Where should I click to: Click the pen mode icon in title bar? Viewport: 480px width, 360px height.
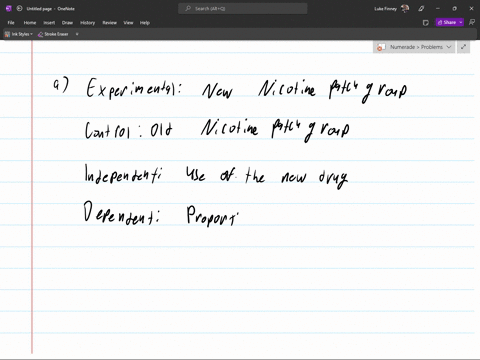point(421,9)
